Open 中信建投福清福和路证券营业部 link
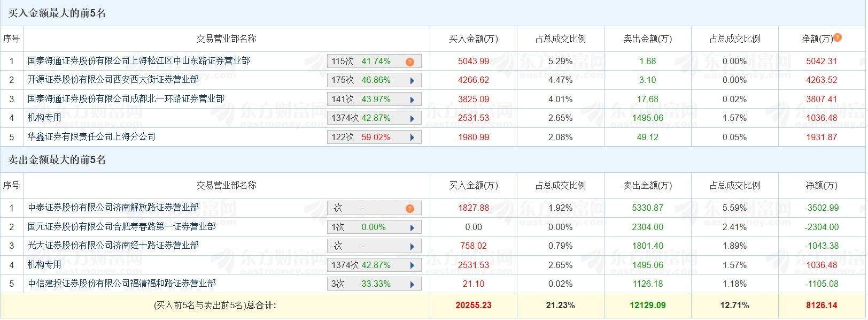This screenshot has height=320, width=868. pyautogui.click(x=122, y=284)
